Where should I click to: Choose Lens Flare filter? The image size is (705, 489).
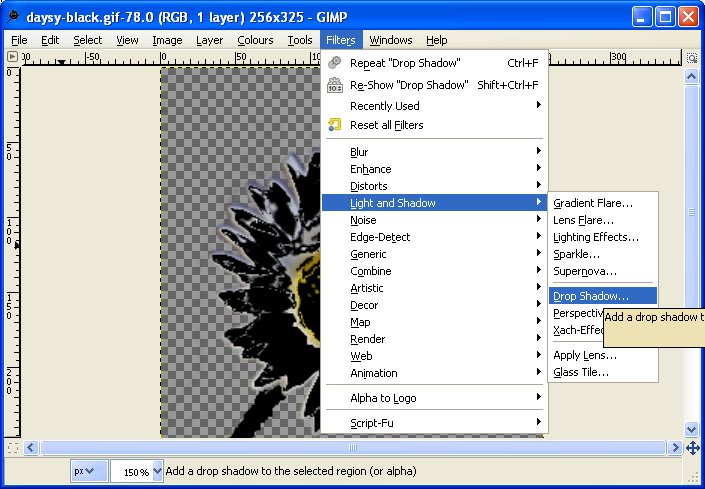coord(603,220)
